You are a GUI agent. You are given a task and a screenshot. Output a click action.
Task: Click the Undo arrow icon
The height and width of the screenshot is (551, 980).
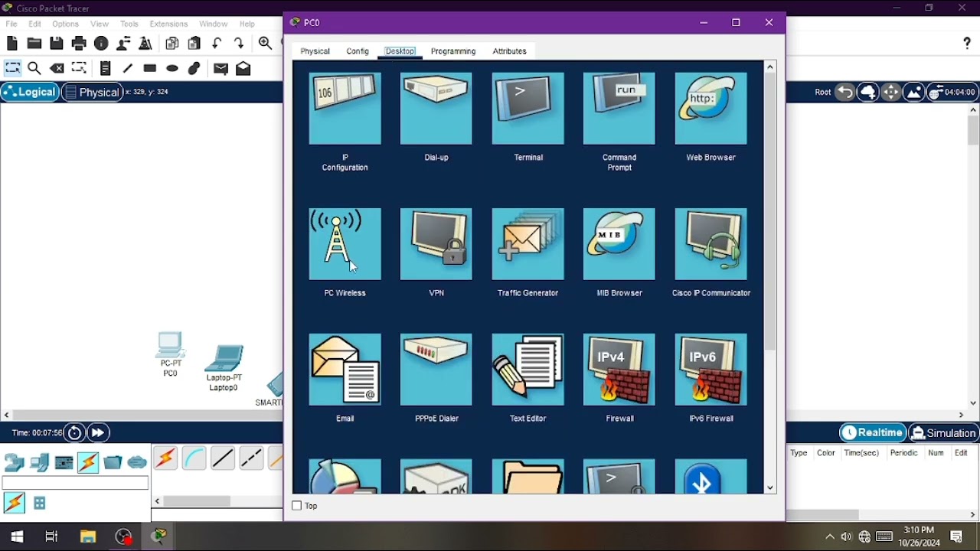tap(217, 44)
